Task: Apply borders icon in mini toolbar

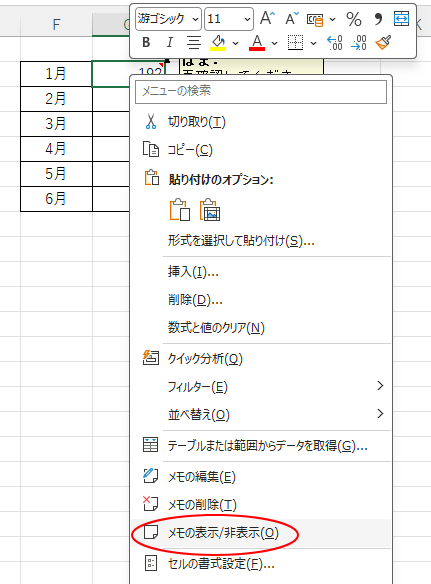Action: point(295,42)
